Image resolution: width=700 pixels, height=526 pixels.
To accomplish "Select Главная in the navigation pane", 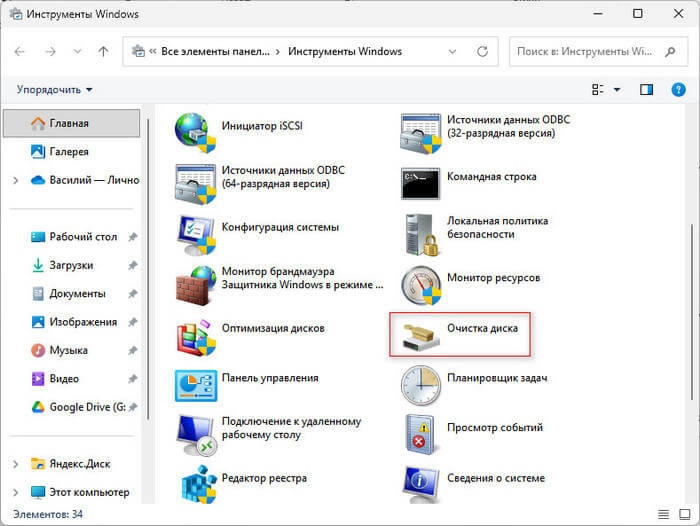I will [68, 123].
